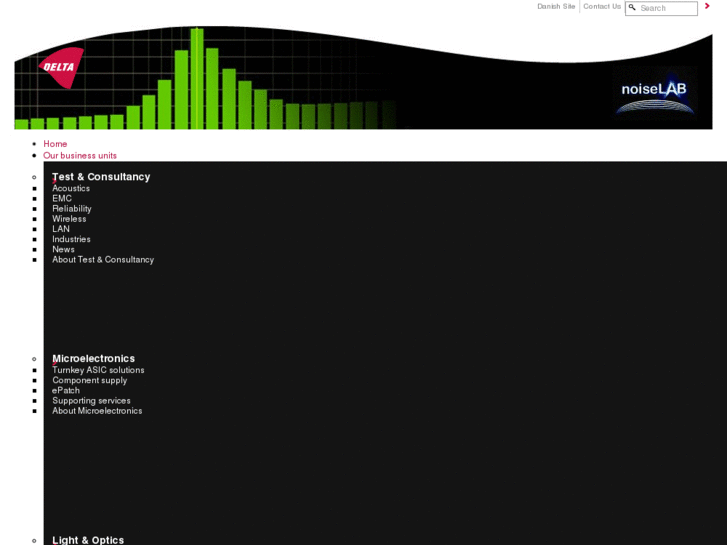This screenshot has width=727, height=545.
Task: Click the magnifier icon in search box
Action: pos(632,7)
